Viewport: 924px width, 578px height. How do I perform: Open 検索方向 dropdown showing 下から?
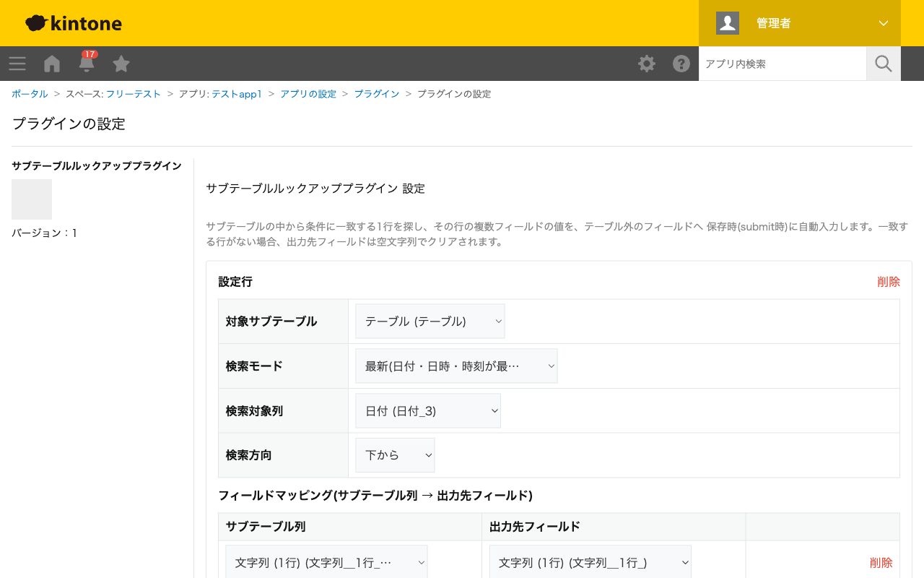(395, 455)
